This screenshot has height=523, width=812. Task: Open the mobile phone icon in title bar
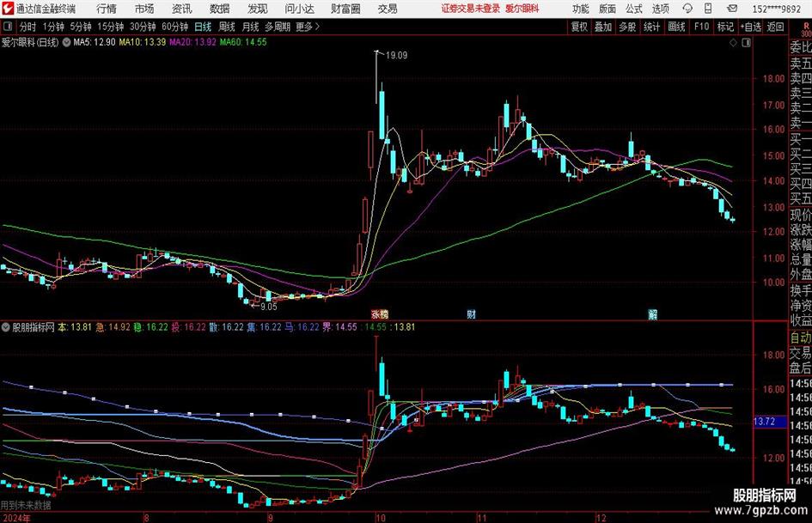click(708, 9)
